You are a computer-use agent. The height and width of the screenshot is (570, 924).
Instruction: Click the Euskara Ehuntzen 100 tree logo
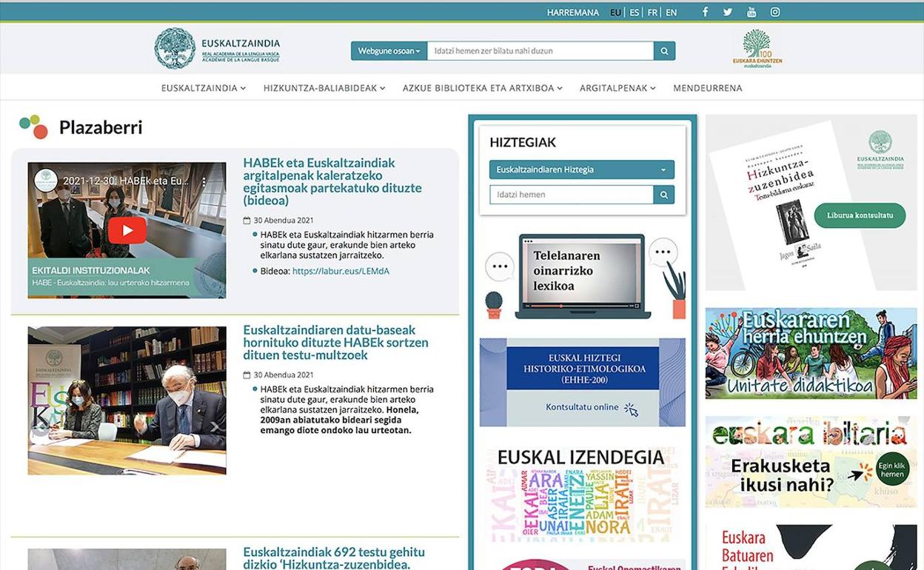(x=757, y=49)
